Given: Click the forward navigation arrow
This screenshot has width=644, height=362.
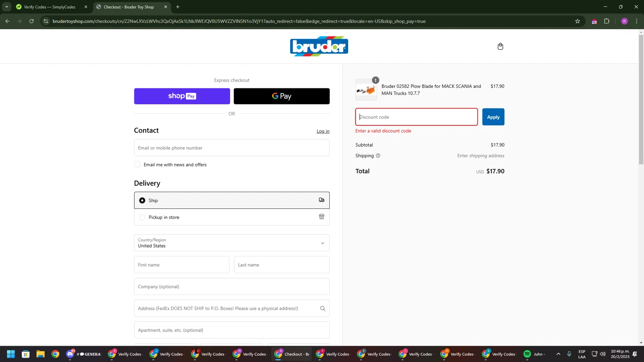Looking at the screenshot, I should pyautogui.click(x=19, y=21).
